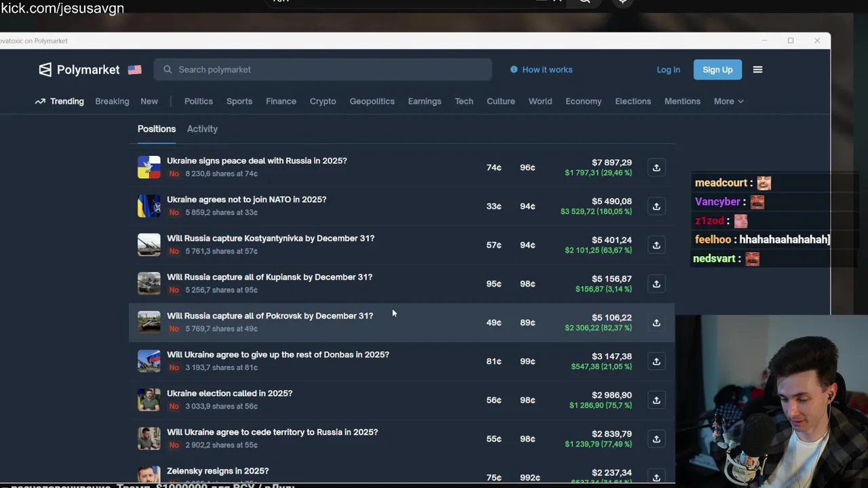Image resolution: width=868 pixels, height=488 pixels.
Task: Open the Elections category
Action: pos(633,102)
